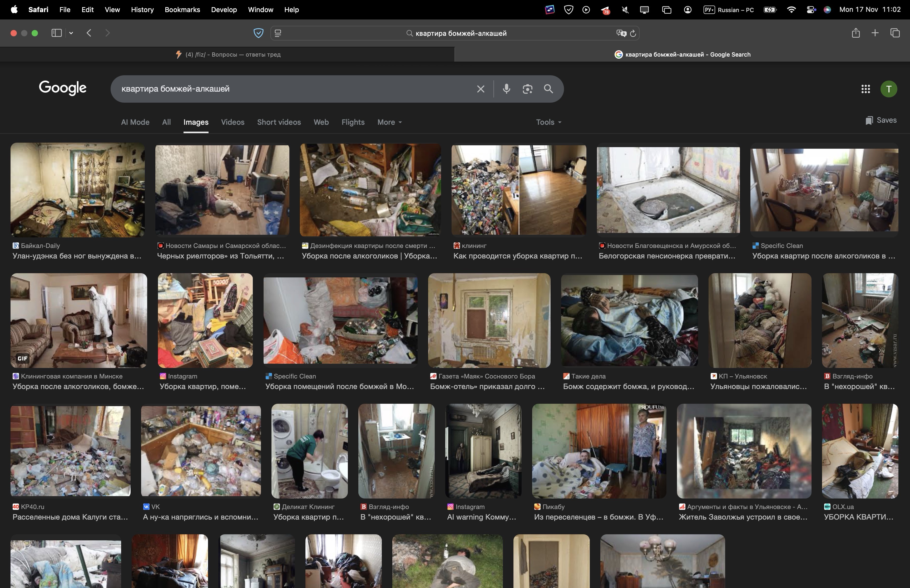Open sidebar options chevron dropdown

[x=71, y=33]
